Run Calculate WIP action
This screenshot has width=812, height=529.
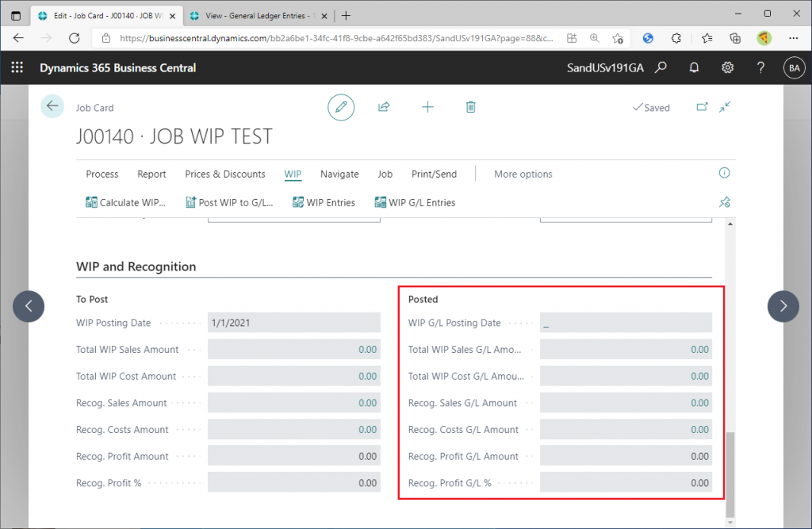click(x=125, y=202)
